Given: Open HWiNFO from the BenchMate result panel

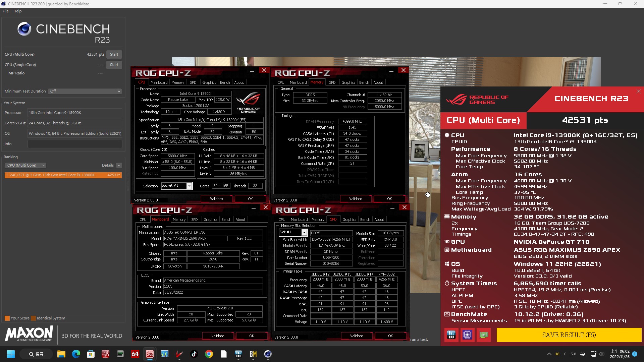Looking at the screenshot, I should 451,335.
